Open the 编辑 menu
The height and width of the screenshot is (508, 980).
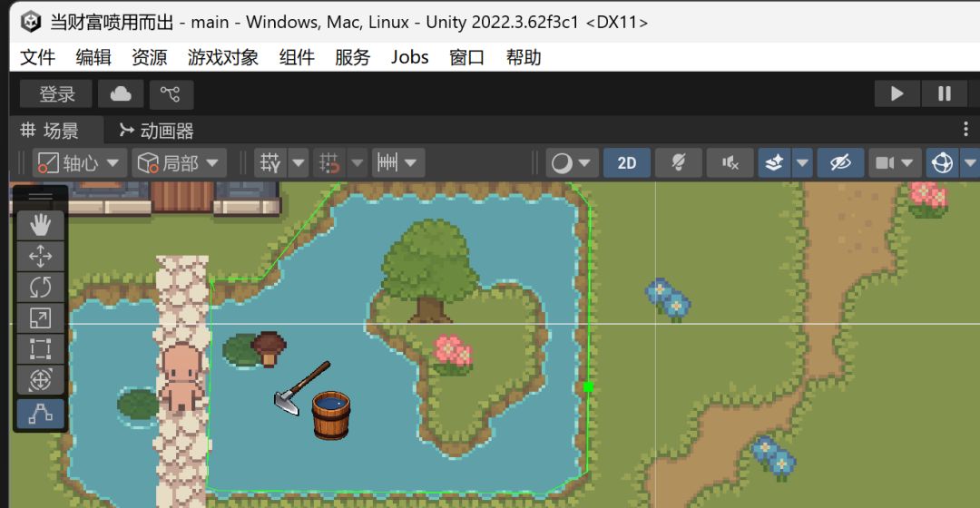tap(93, 57)
